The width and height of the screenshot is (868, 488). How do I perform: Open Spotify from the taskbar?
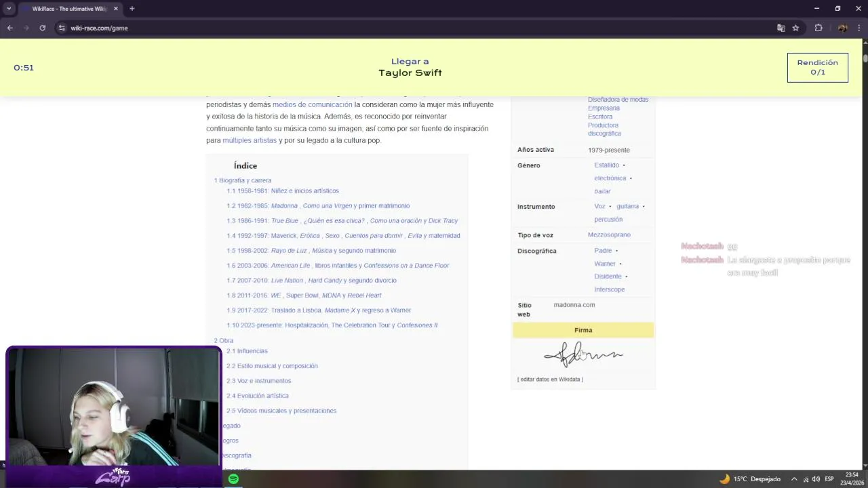[x=233, y=479]
